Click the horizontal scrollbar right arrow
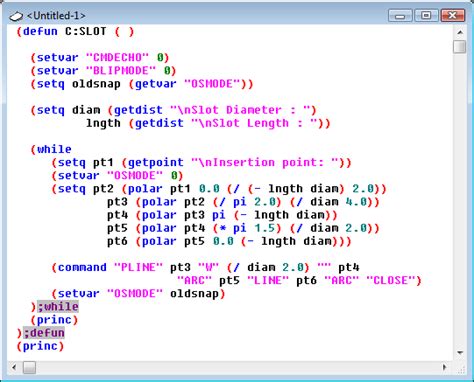474x382 pixels. 445,367
